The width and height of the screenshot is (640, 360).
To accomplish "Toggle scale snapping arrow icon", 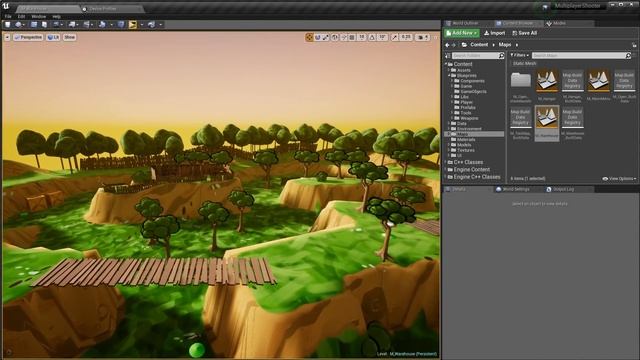I will click(x=395, y=37).
